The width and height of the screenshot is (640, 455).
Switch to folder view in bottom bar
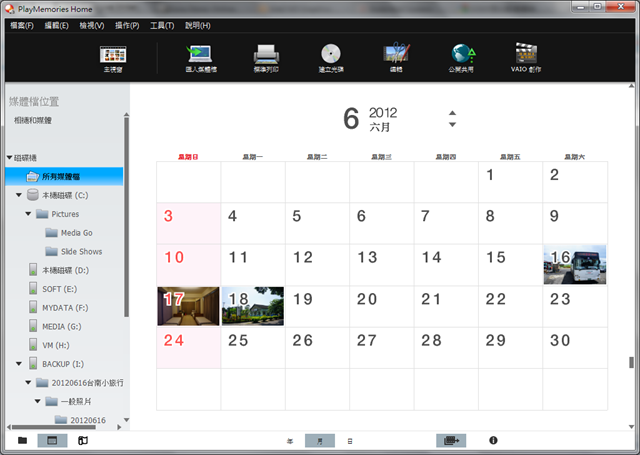pyautogui.click(x=22, y=440)
